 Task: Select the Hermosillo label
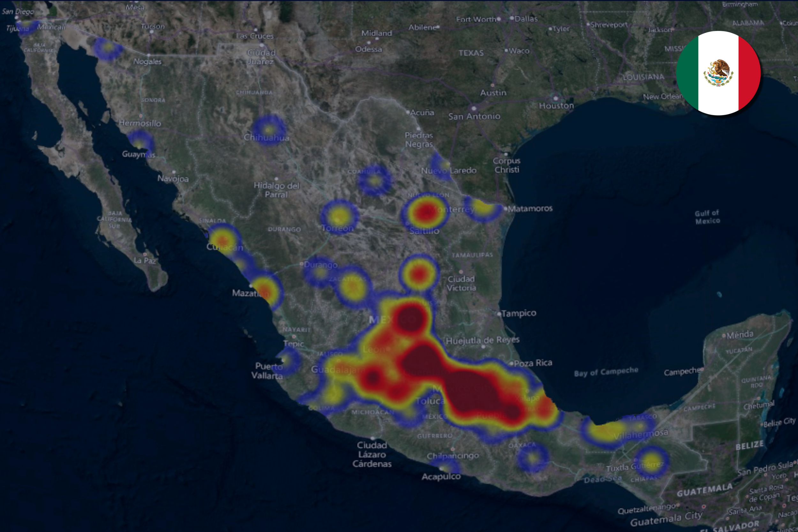pyautogui.click(x=141, y=124)
